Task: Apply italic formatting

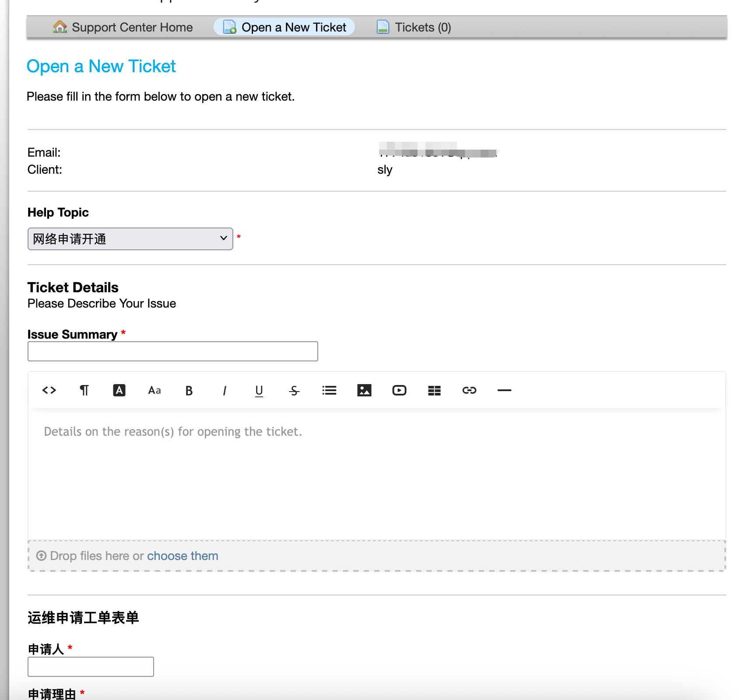Action: [224, 390]
